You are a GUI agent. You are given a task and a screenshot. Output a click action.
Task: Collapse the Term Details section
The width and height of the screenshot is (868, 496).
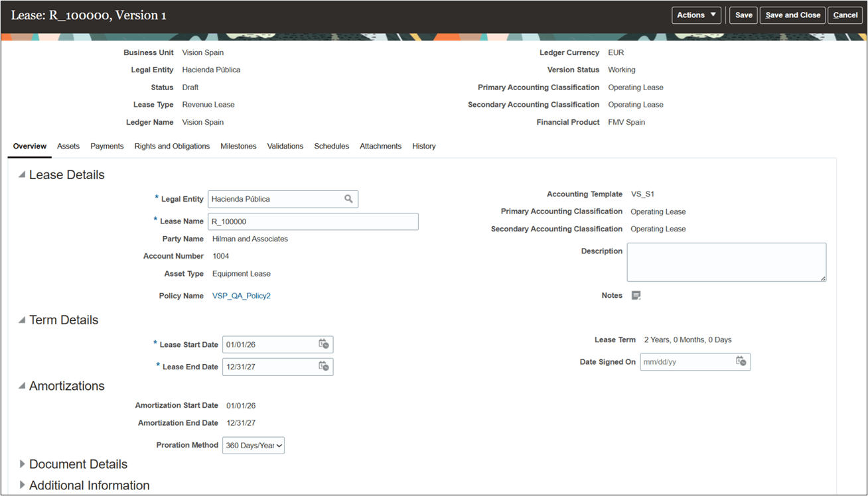coord(21,320)
